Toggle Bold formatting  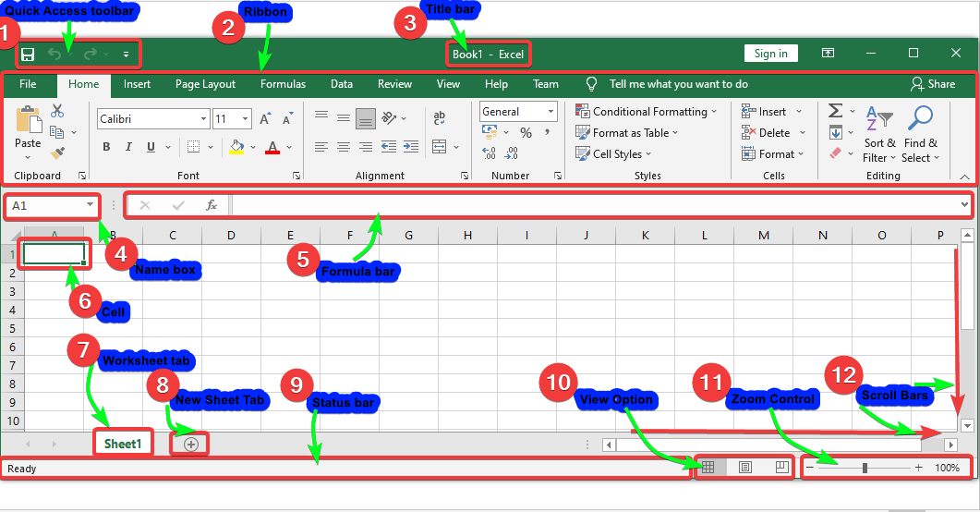click(x=106, y=147)
